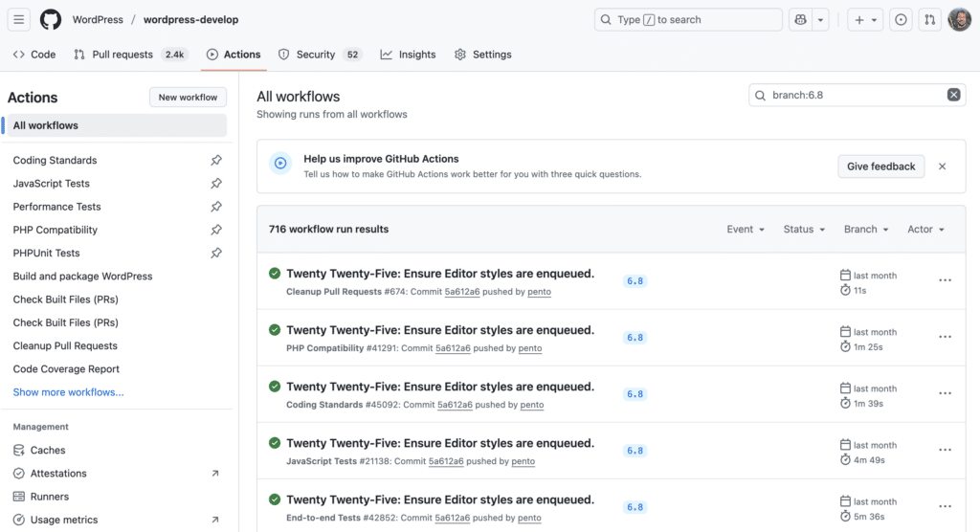Viewport: 980px width, 532px height.
Task: Go to the WordPress organization link
Action: click(98, 19)
